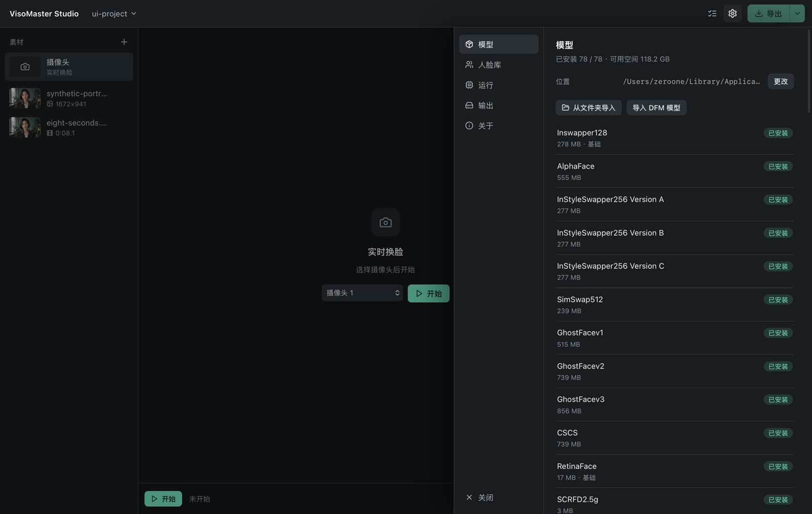Open the settings gear icon
812x514 pixels.
click(732, 14)
